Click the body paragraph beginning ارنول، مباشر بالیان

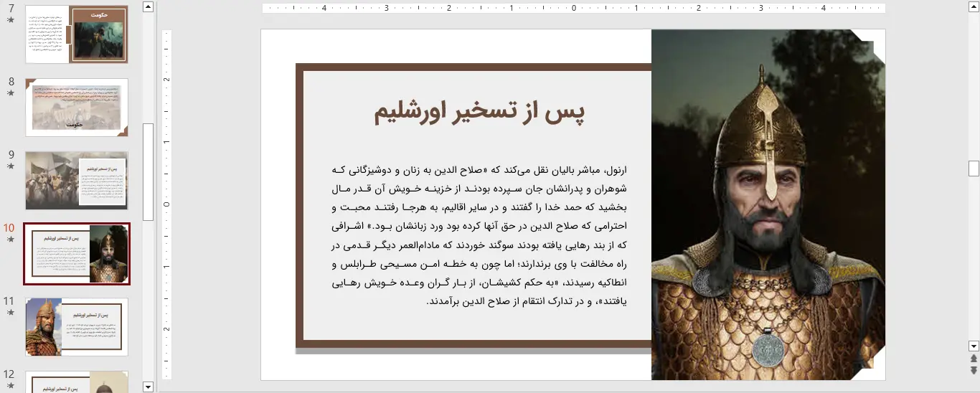coord(480,235)
